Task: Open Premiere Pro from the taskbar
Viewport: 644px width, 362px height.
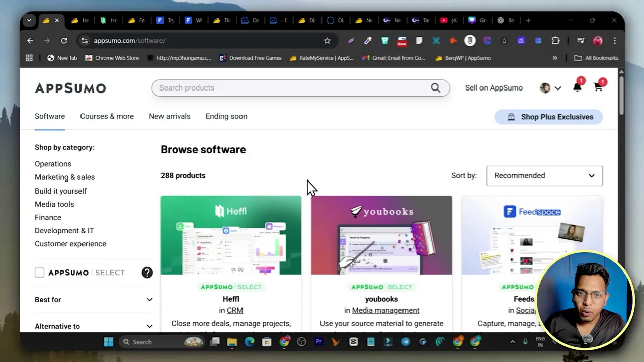Action: pyautogui.click(x=319, y=342)
